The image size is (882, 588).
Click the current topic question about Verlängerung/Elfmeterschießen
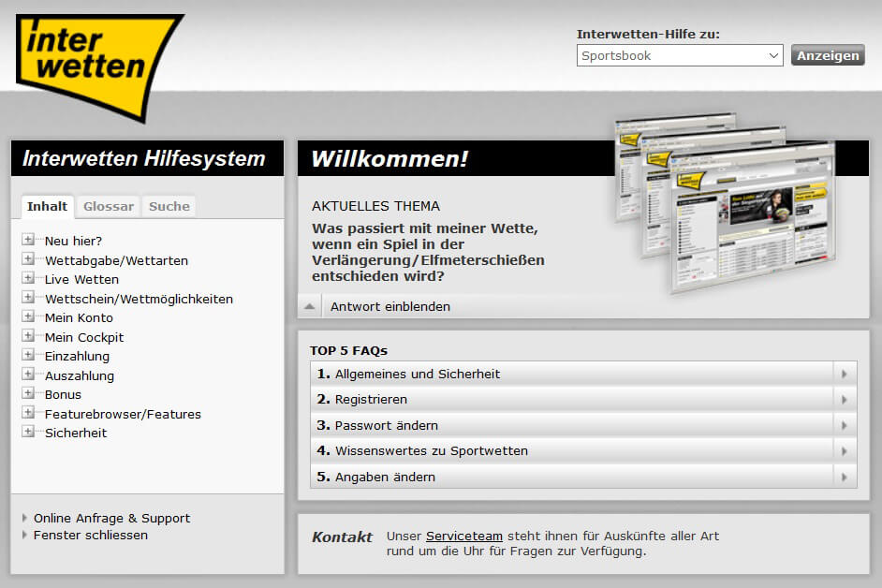(428, 252)
